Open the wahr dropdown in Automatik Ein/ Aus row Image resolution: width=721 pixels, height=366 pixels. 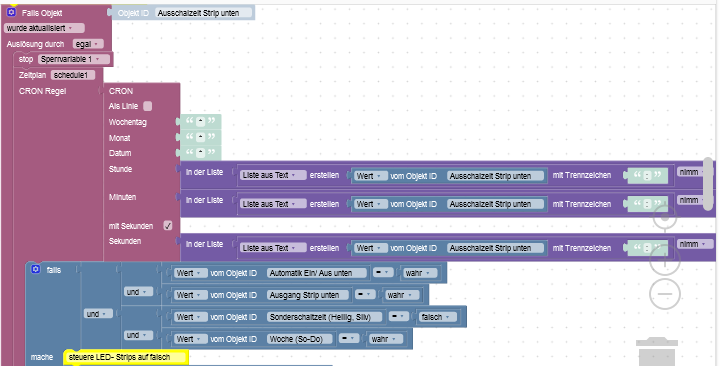(419, 273)
